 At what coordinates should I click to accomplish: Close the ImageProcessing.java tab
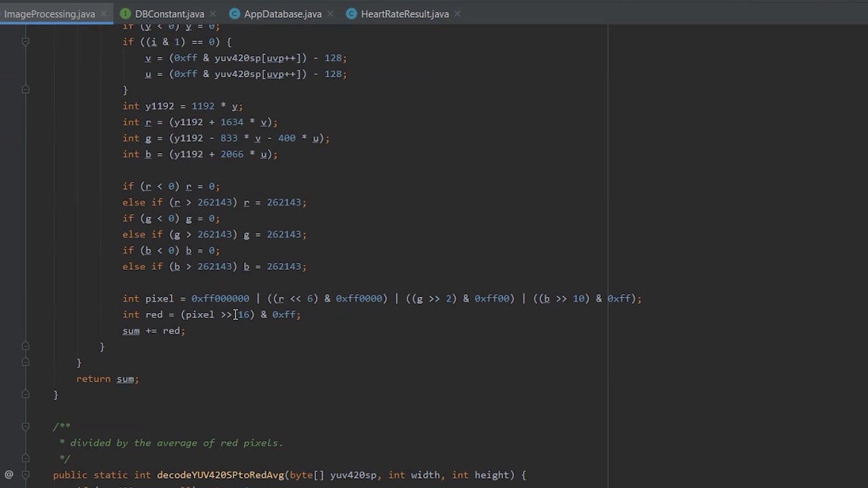tap(104, 14)
